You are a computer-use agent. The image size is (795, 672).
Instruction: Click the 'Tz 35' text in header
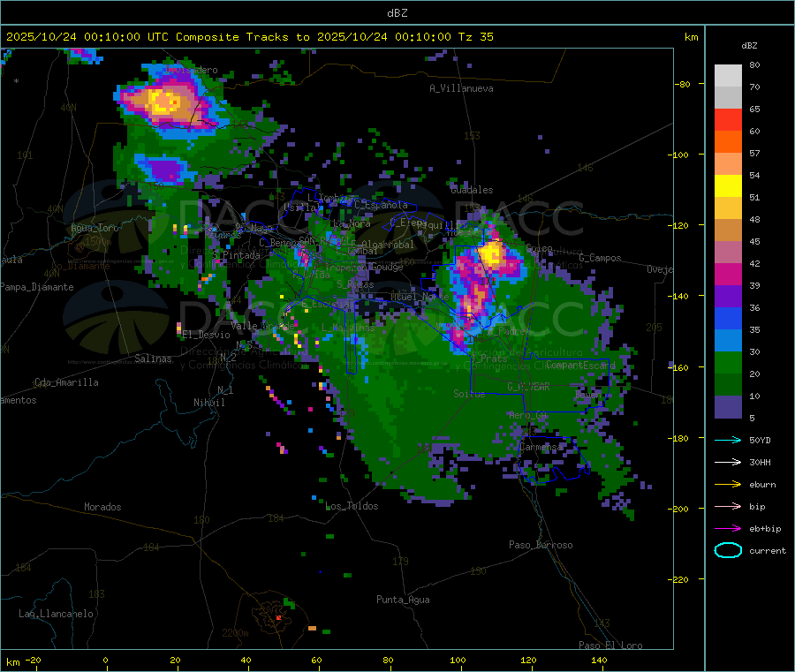click(x=475, y=37)
